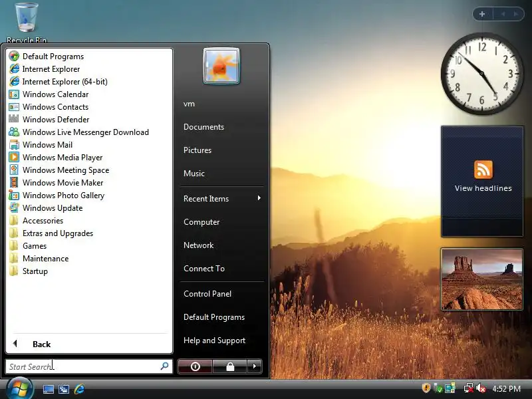Open Windows Contacts icon
532x399 pixels.
click(14, 107)
